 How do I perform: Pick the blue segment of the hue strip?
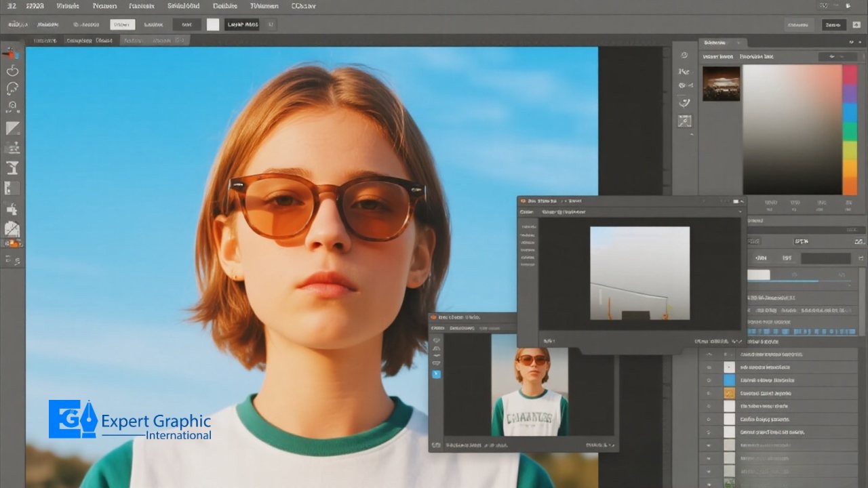[850, 113]
